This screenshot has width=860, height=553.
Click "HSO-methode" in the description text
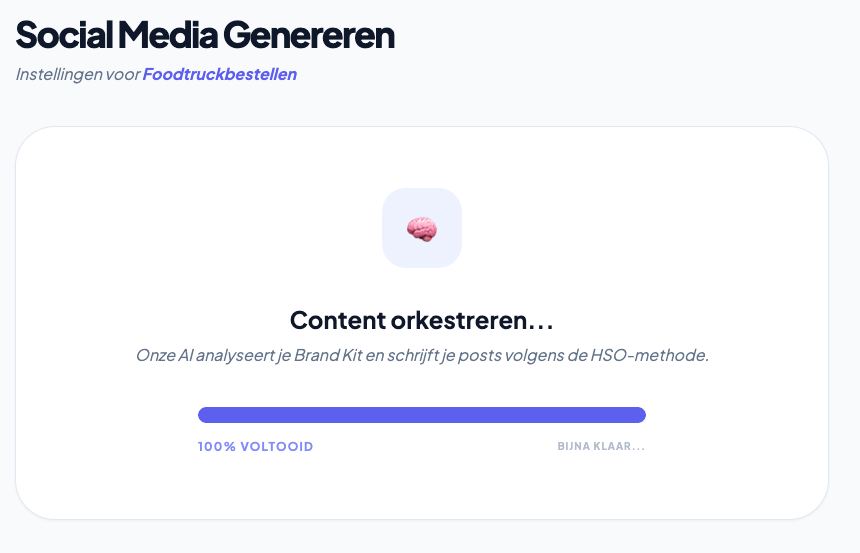(654, 355)
